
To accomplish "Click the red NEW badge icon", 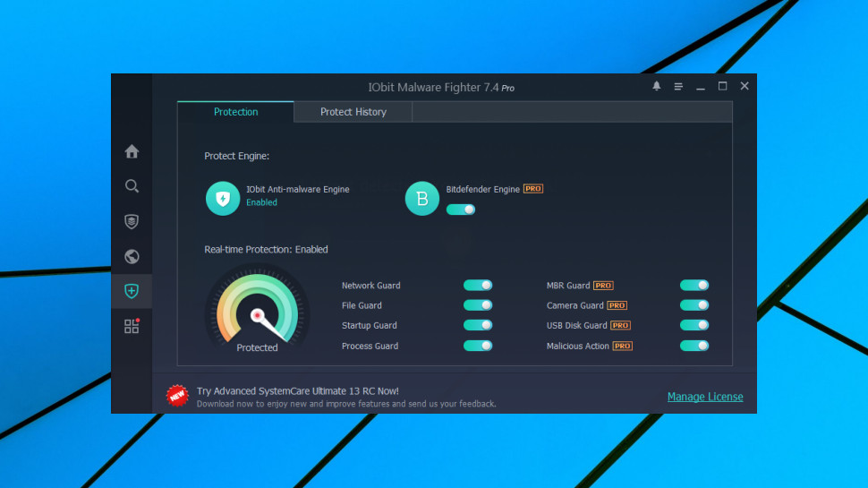I will (177, 396).
